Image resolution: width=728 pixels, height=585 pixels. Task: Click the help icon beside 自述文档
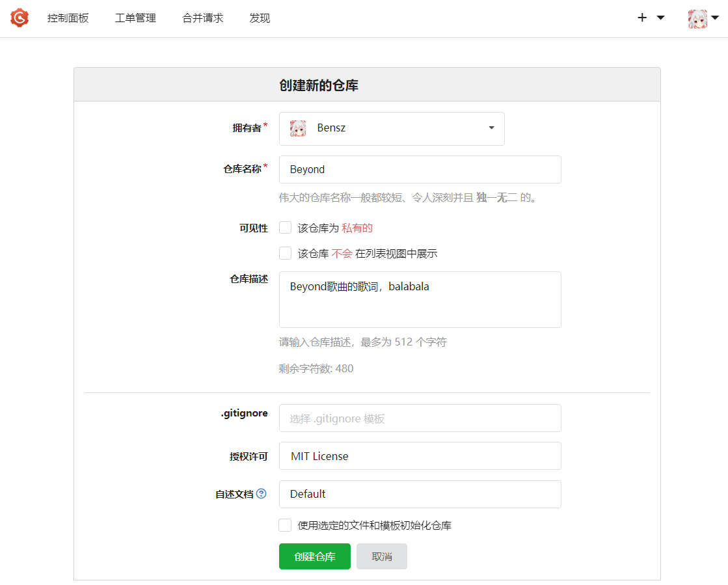(261, 494)
